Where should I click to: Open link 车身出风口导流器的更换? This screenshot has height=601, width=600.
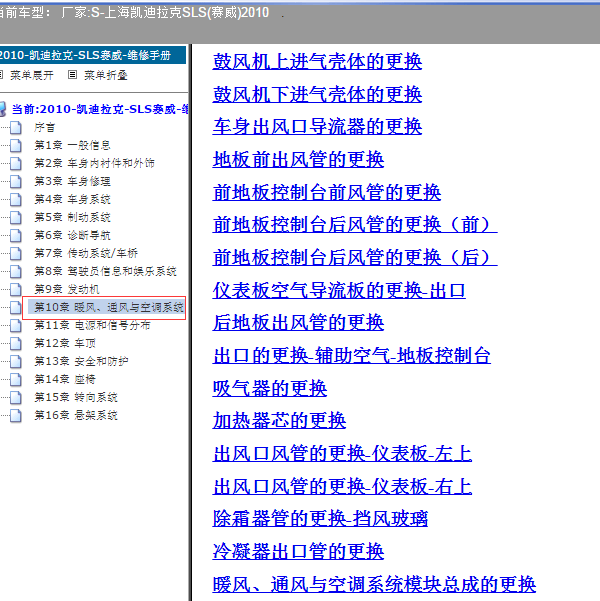[317, 127]
